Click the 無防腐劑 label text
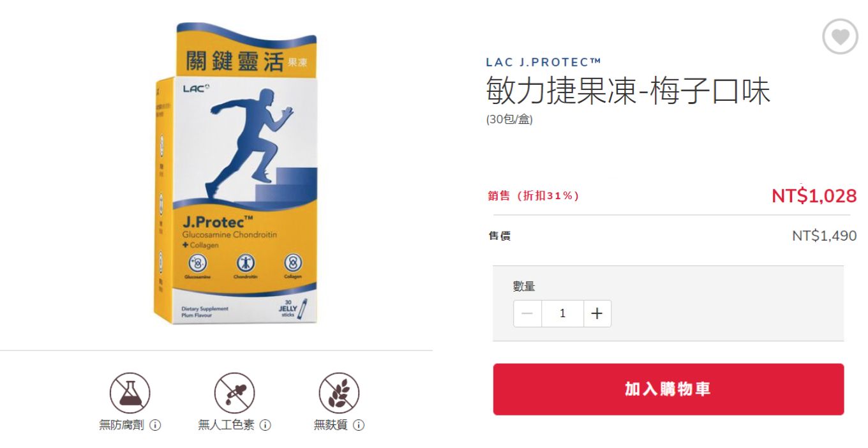 (x=121, y=425)
